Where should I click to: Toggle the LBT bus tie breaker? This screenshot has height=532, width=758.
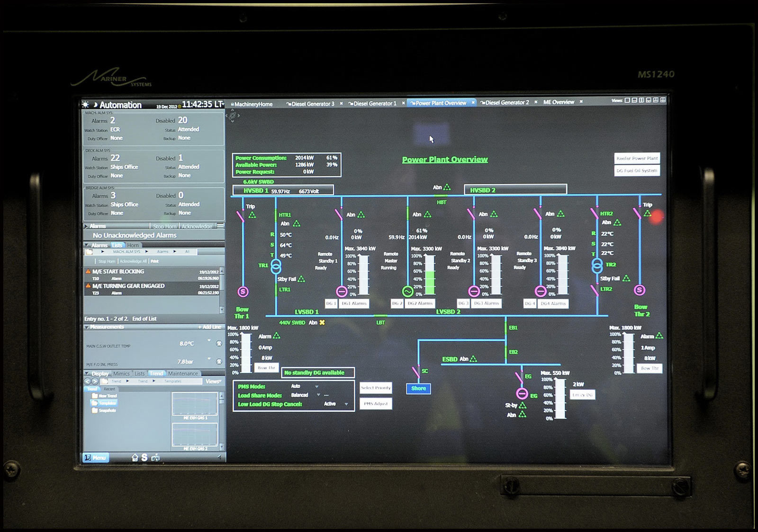(380, 317)
